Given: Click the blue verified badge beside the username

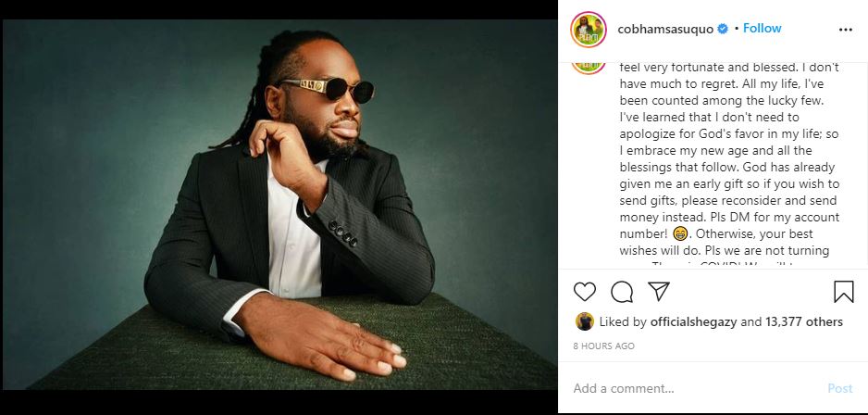Looking at the screenshot, I should click(x=724, y=29).
